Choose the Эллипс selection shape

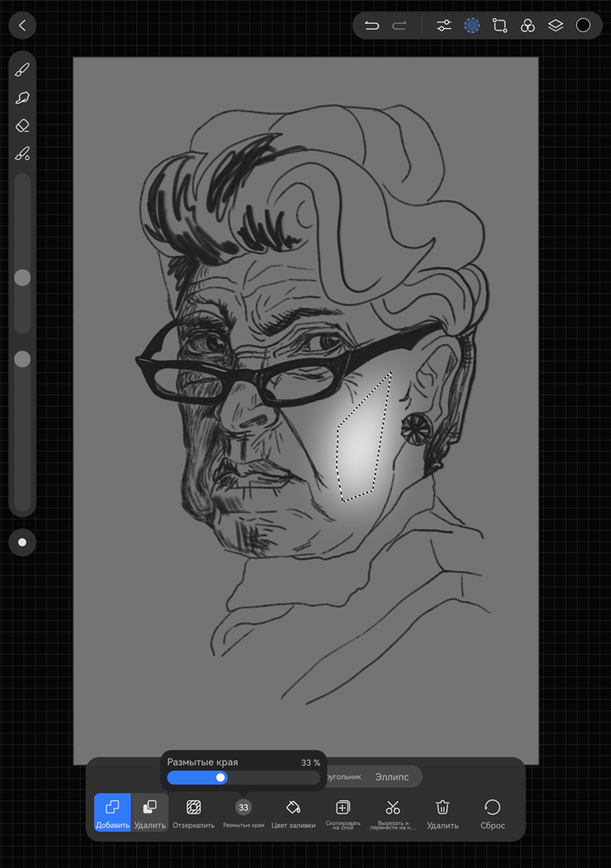pos(391,777)
